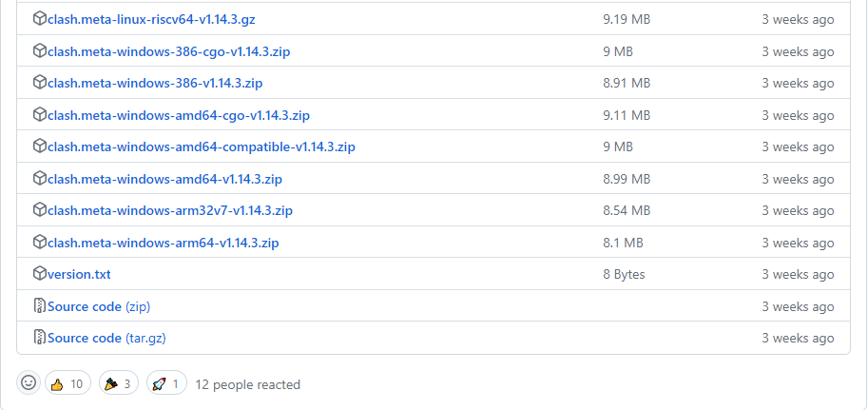This screenshot has height=410, width=868.
Task: Download clash.meta-windows-amd64-cgo-v1.14.3.zip
Action: point(179,115)
